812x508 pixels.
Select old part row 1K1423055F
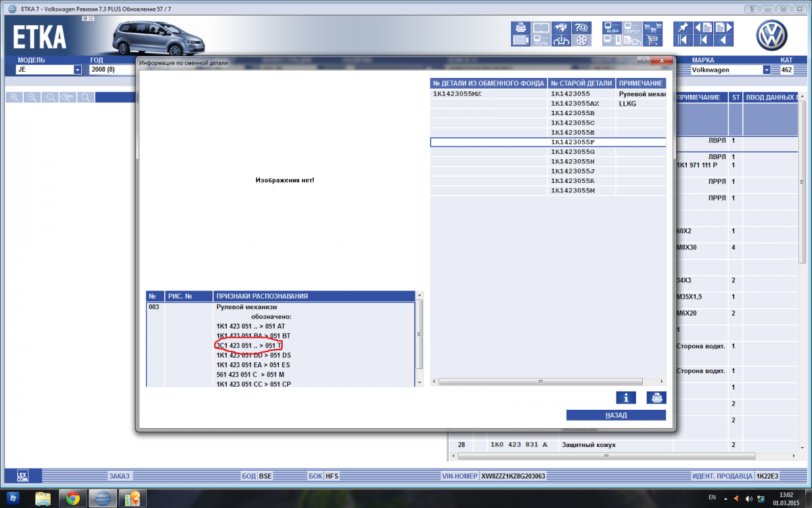548,142
